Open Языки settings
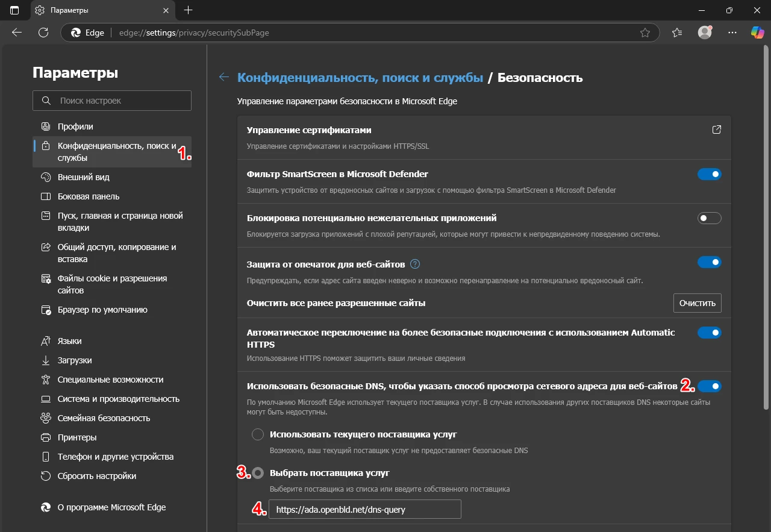 (112, 341)
